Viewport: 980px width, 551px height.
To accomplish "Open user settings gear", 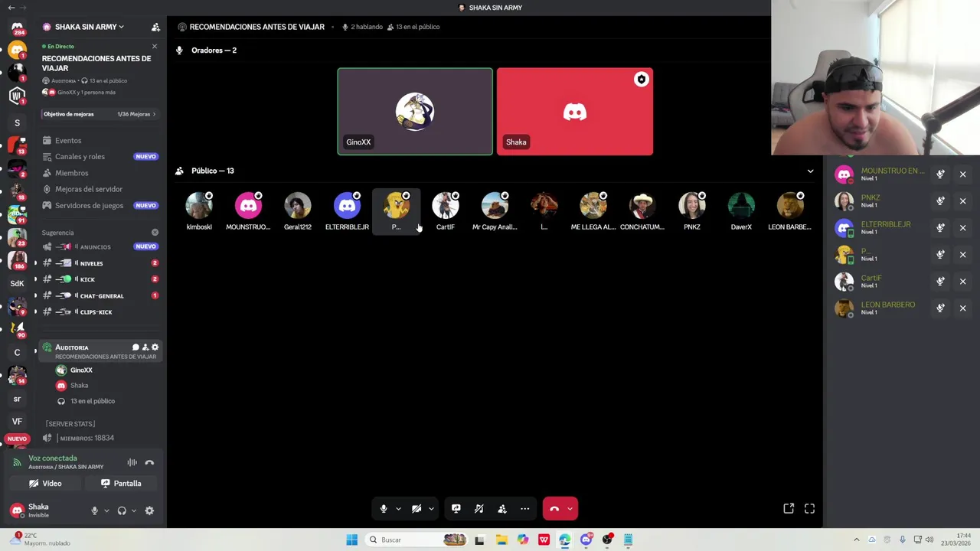I will 149,510.
